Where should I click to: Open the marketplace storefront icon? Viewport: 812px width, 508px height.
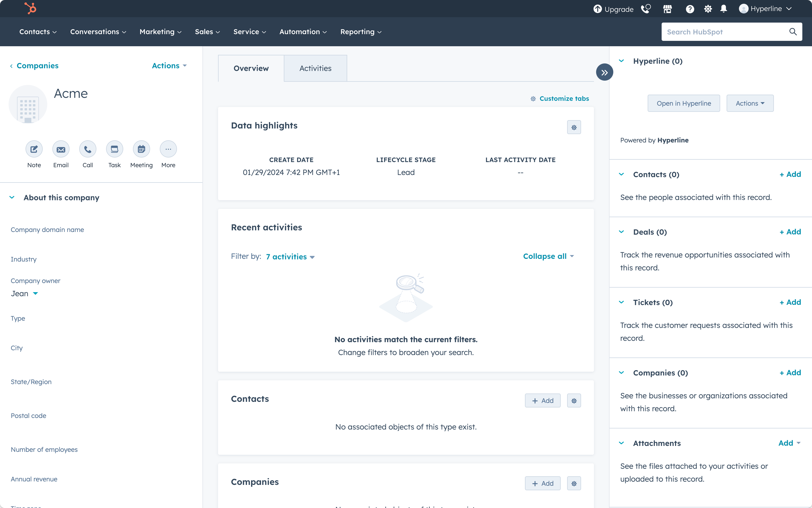click(x=667, y=9)
